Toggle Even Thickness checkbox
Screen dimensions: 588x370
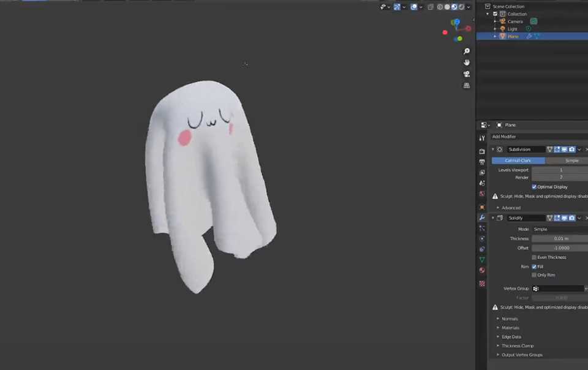tap(534, 257)
